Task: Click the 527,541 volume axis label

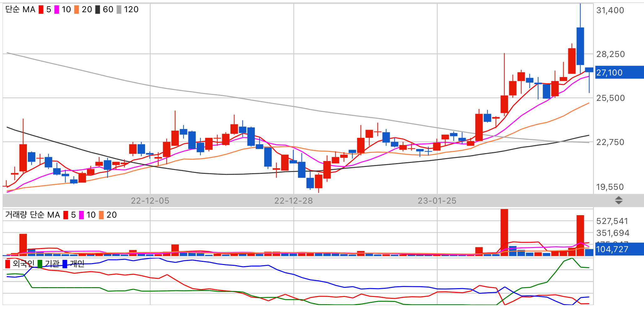Action: pyautogui.click(x=612, y=221)
